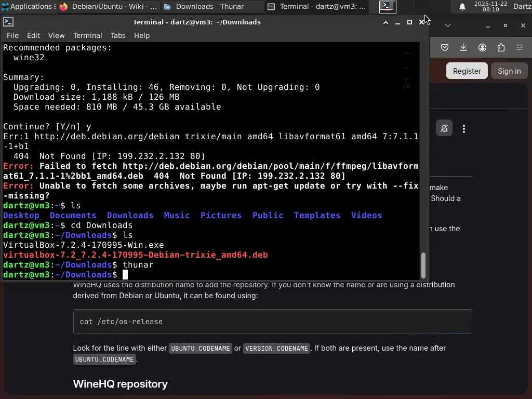532x399 pixels.
Task: Click the Thunar folder icon in the taskbar entry
Action: pyautogui.click(x=167, y=6)
